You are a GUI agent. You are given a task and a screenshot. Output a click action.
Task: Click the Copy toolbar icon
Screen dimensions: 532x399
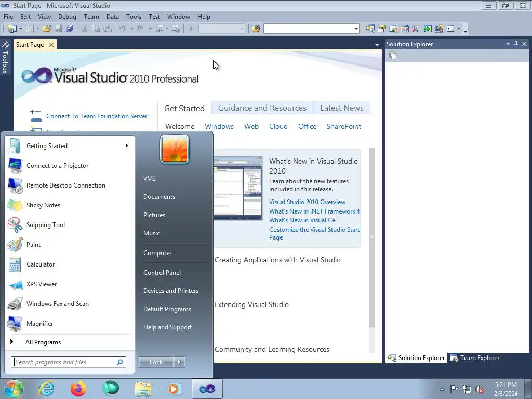click(x=96, y=29)
